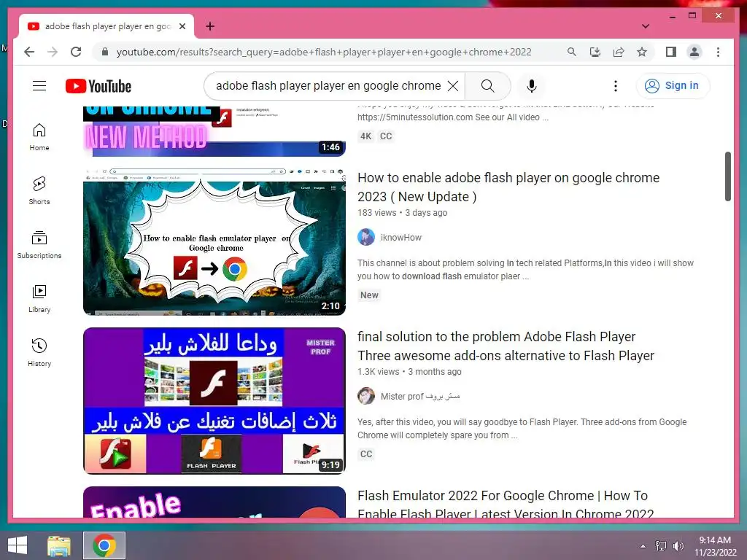The width and height of the screenshot is (747, 560).
Task: Open the volume speaker icon in tray
Action: pyautogui.click(x=678, y=546)
